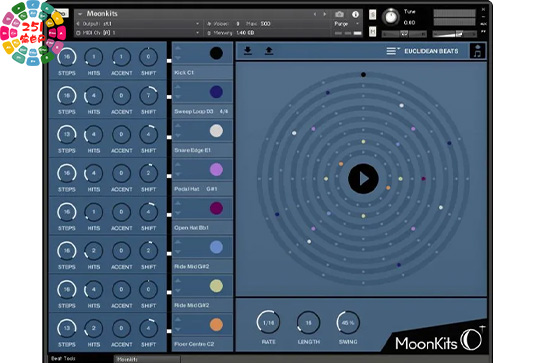Click the Pedal Hat G#1 sample label
Screen dimensions: 535x363
[x=196, y=189]
